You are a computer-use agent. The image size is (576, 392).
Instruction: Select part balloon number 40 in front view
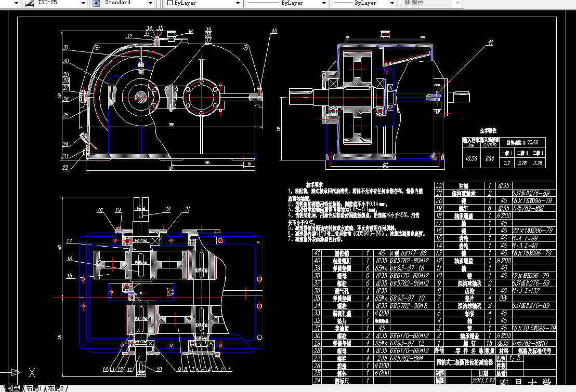[273, 31]
